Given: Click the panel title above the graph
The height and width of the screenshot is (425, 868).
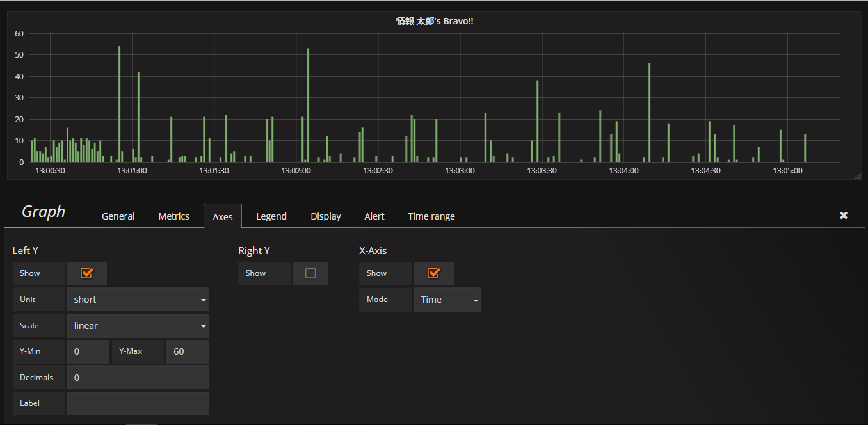Looking at the screenshot, I should click(x=434, y=21).
